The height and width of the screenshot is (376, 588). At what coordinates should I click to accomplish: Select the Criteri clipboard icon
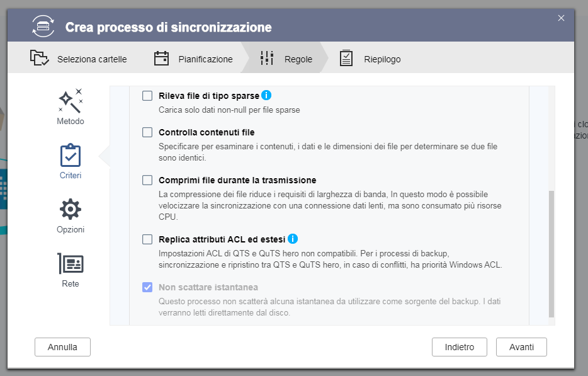71,156
